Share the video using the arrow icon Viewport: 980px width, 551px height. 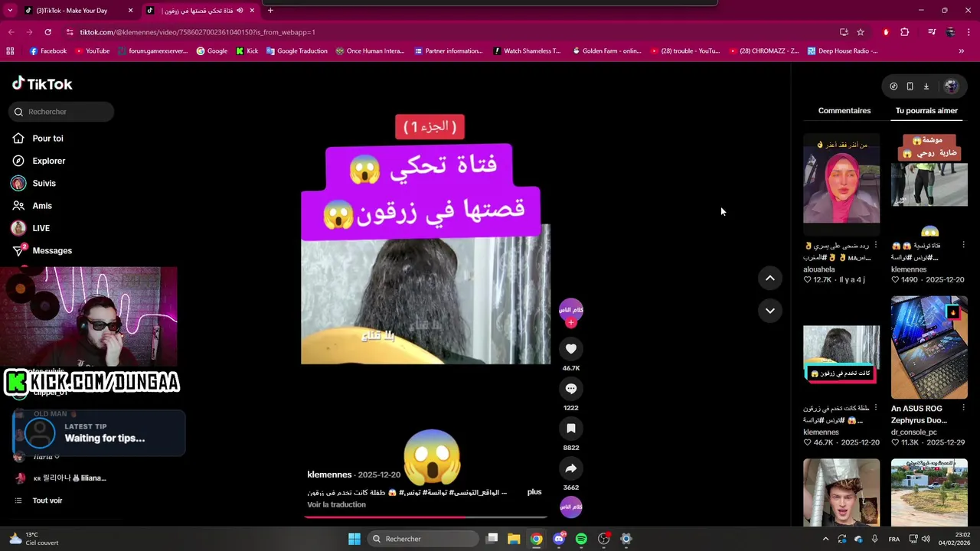pyautogui.click(x=570, y=468)
